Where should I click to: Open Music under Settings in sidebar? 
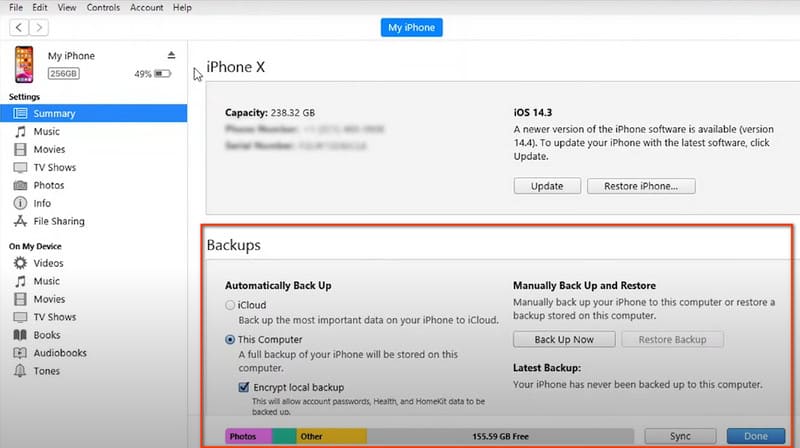(x=46, y=132)
